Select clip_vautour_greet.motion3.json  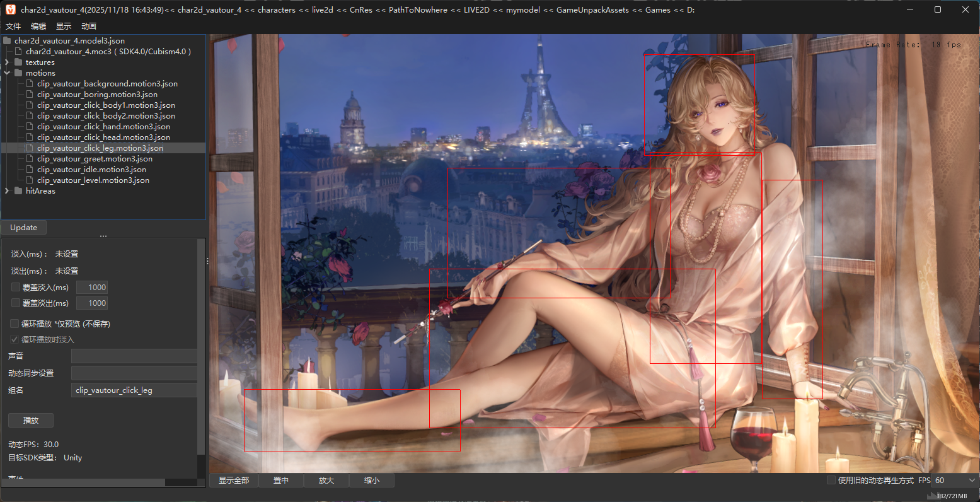(x=95, y=159)
